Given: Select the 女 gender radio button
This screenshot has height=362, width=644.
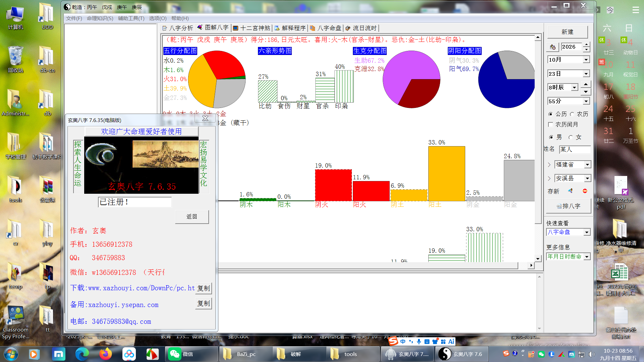Looking at the screenshot, I should click(x=571, y=137).
